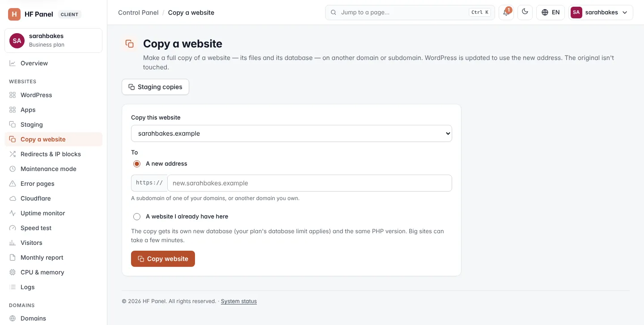Click the CLIENT badge beside HF Panel
The image size is (644, 325).
click(69, 14)
